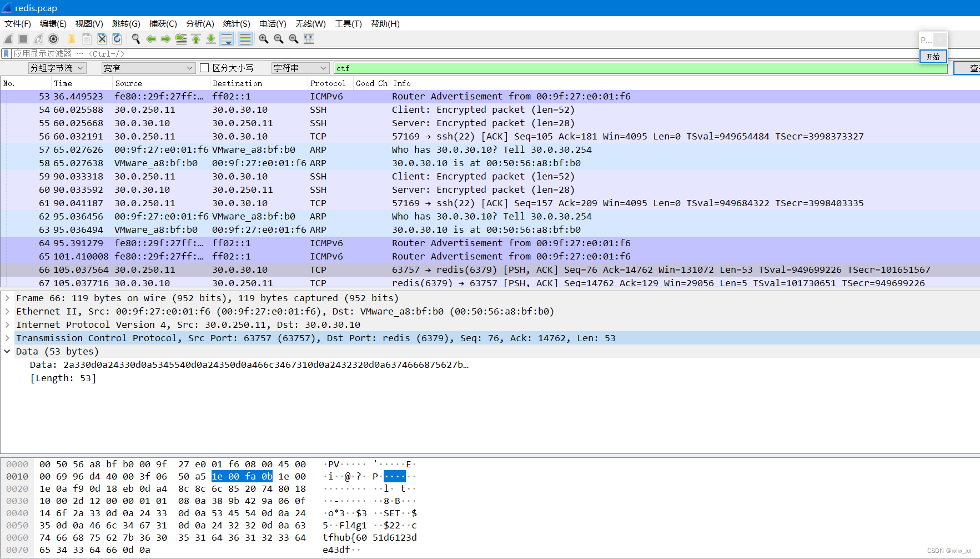Click the start capture shark fin icon
The width and height of the screenshot is (980, 559).
pyautogui.click(x=8, y=39)
